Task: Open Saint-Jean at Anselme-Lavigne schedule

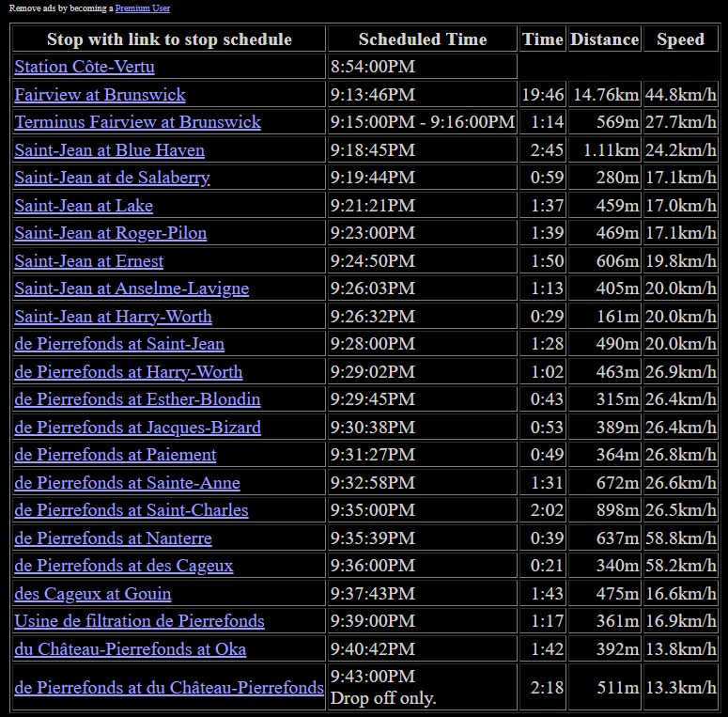Action: (132, 288)
